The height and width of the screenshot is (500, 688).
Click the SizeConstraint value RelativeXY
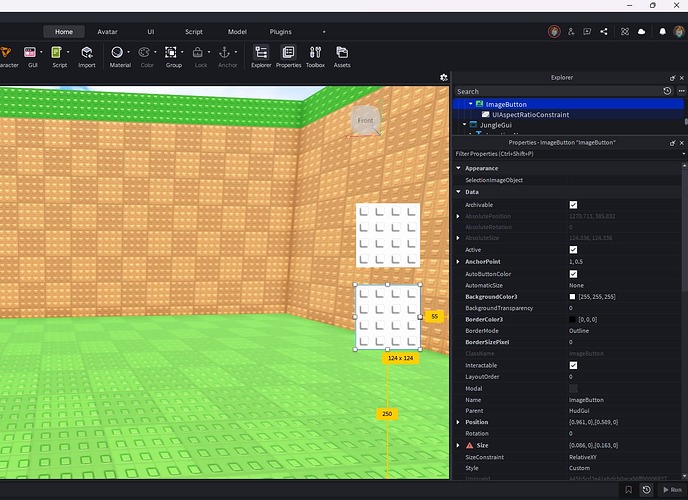point(583,457)
